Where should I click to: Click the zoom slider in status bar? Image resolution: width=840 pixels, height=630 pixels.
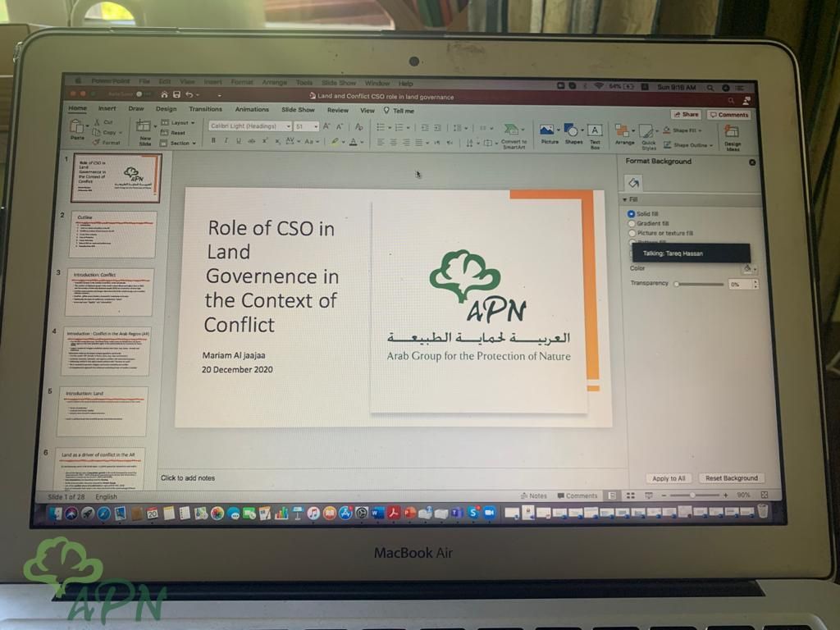pos(694,495)
